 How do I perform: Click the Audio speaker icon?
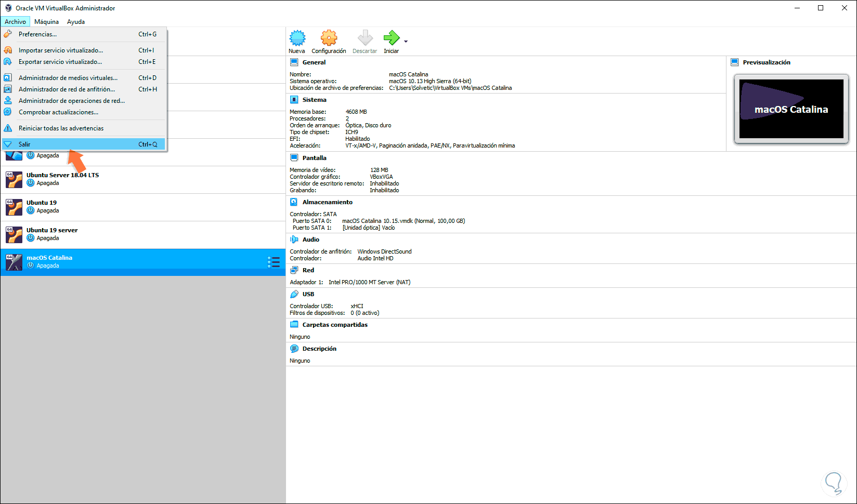(294, 240)
